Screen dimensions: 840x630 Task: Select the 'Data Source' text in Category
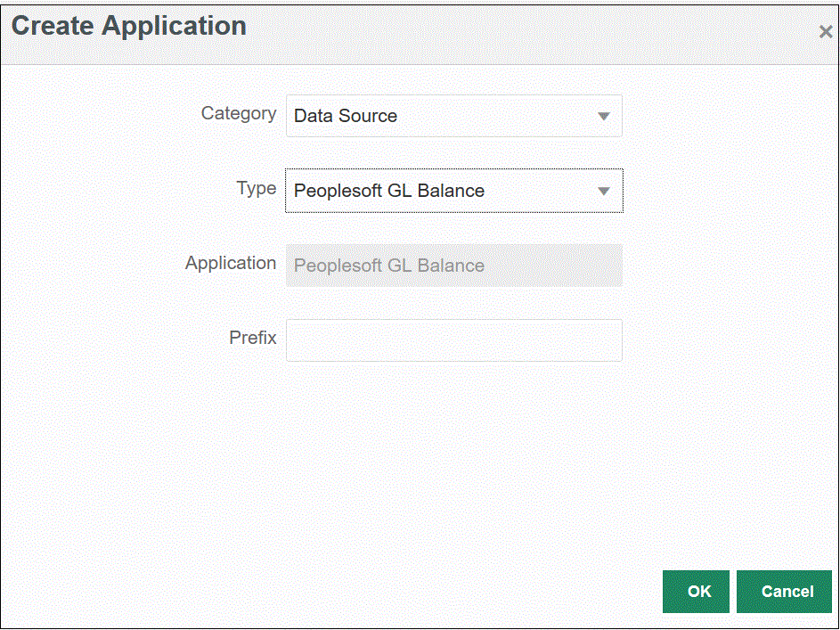346,117
